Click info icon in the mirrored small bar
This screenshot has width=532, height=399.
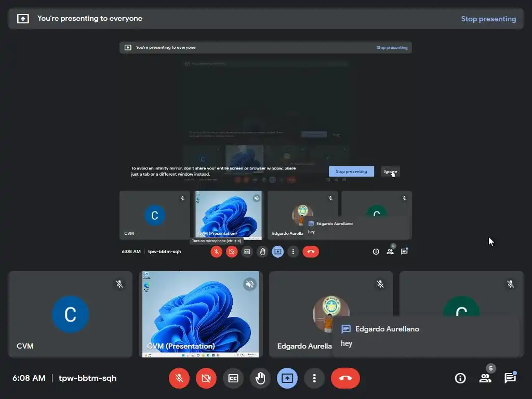376,252
